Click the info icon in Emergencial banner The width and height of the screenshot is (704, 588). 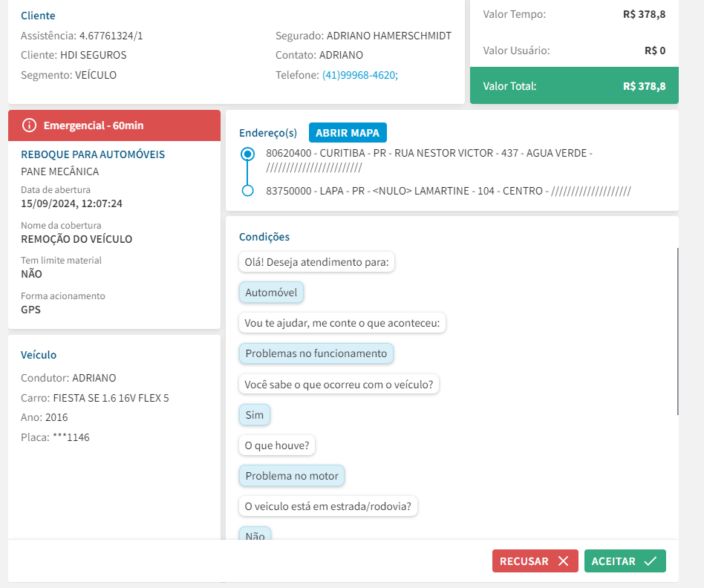point(29,125)
